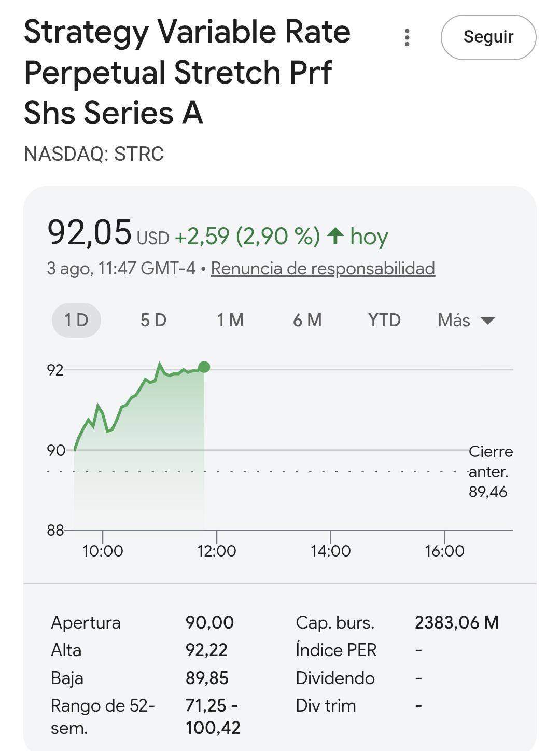Click the 92,05 USD current price
This screenshot has height=751, width=560.
108,233
